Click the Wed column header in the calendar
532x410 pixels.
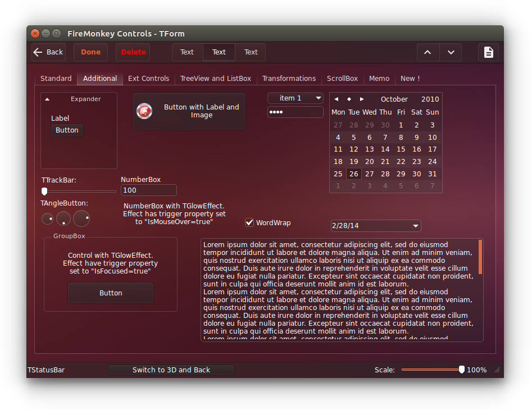(x=369, y=112)
